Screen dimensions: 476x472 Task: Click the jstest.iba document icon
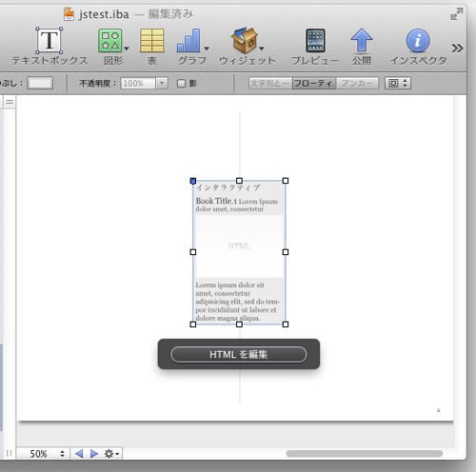click(69, 14)
